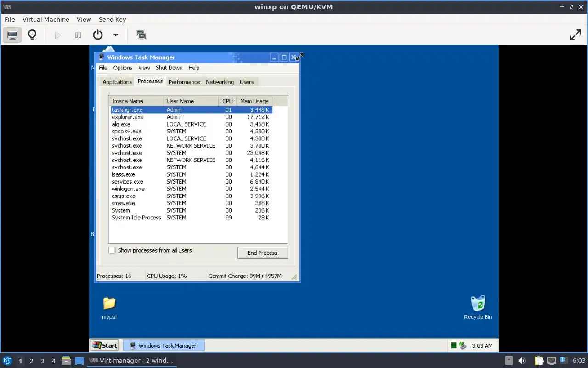Viewport: 588px width, 368px height.
Task: Click the network monitor tray icon
Action: click(x=551, y=361)
